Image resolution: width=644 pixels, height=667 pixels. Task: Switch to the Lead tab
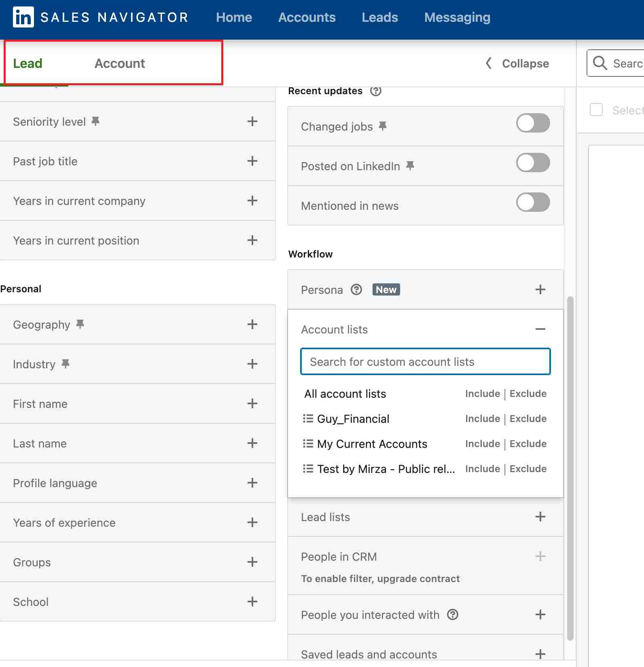click(28, 63)
